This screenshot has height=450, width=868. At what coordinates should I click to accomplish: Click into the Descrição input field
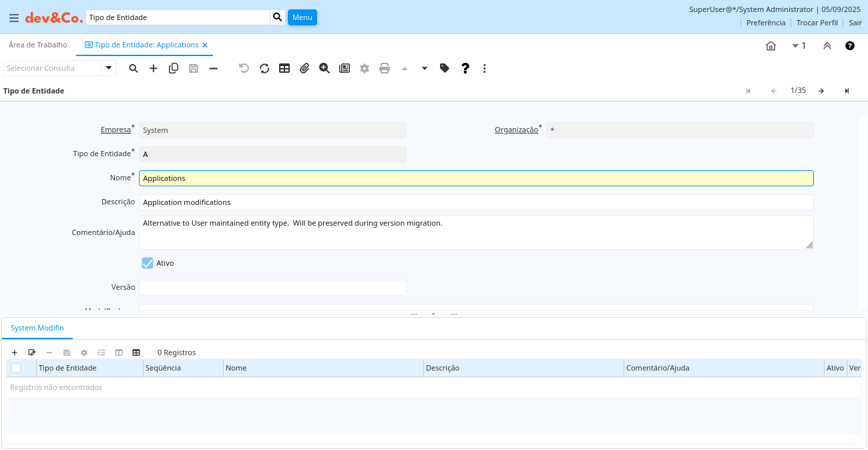tap(475, 202)
